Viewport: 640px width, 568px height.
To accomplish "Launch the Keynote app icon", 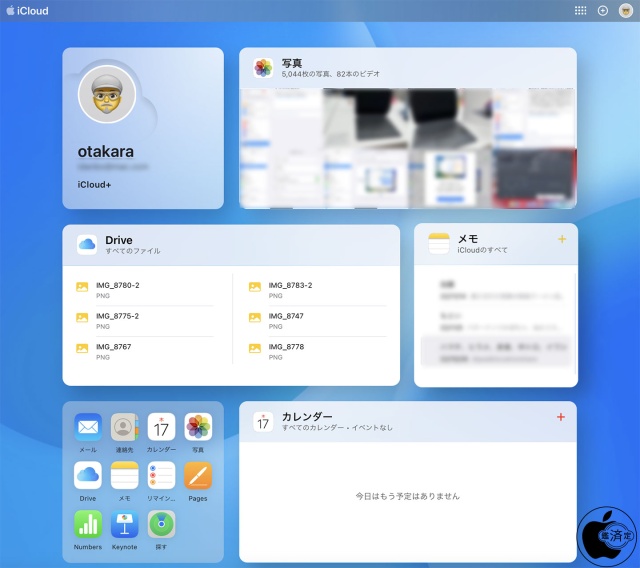I will (124, 524).
